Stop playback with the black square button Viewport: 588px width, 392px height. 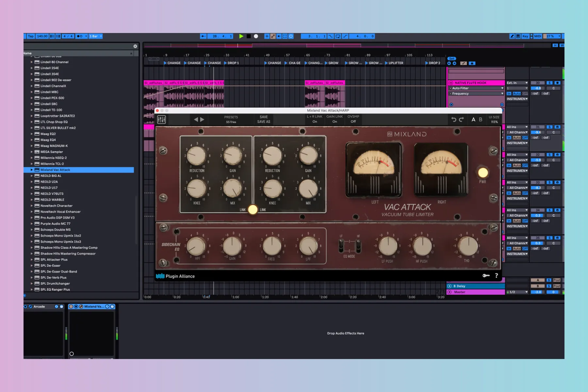coord(249,36)
